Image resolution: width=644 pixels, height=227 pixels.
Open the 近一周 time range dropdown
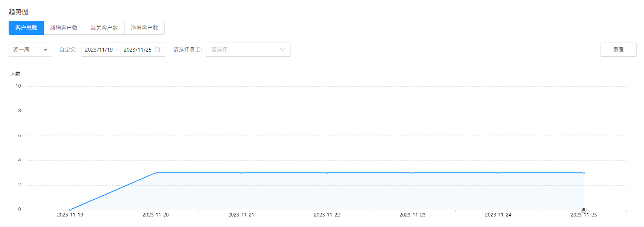26,50
